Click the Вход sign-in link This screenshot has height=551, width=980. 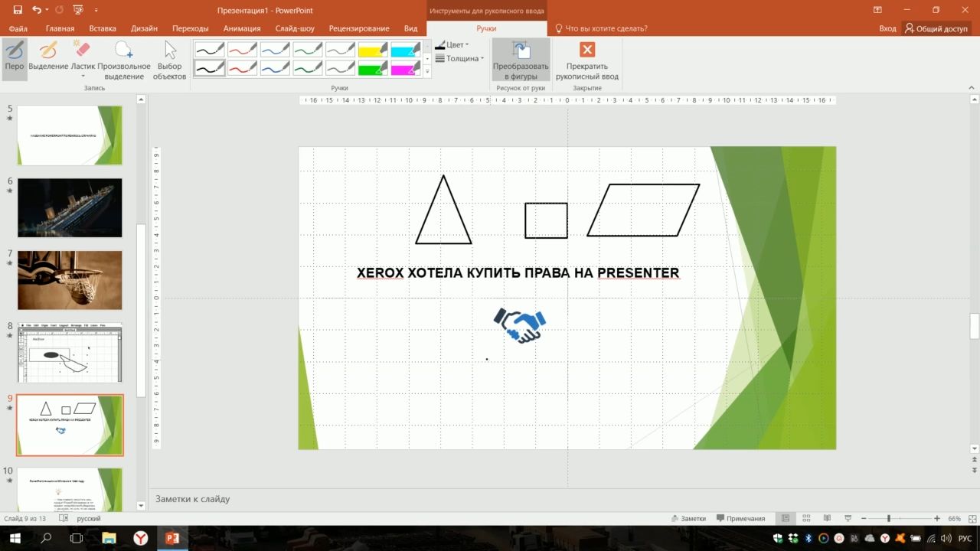887,28
